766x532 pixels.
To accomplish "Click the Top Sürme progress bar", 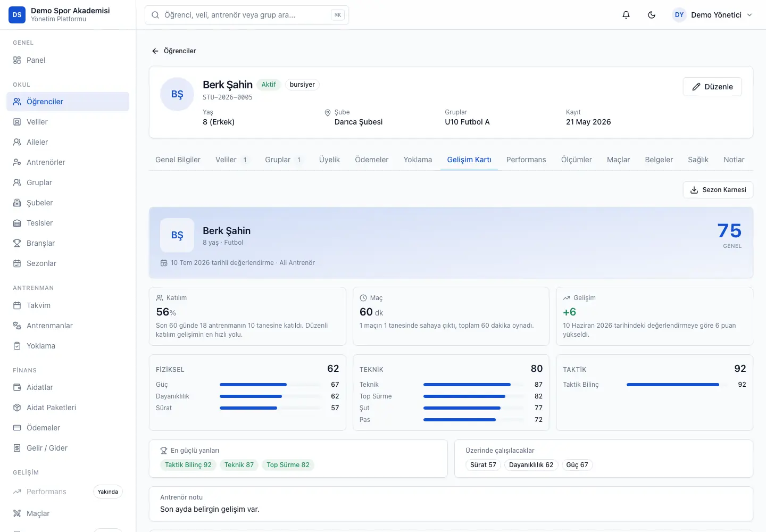I will click(x=474, y=396).
